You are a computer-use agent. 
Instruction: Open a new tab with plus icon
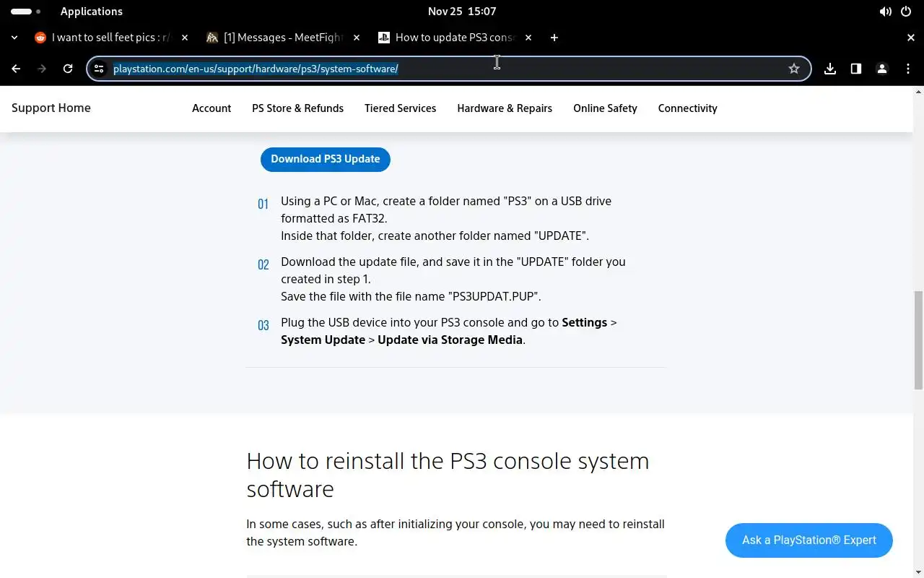click(554, 38)
